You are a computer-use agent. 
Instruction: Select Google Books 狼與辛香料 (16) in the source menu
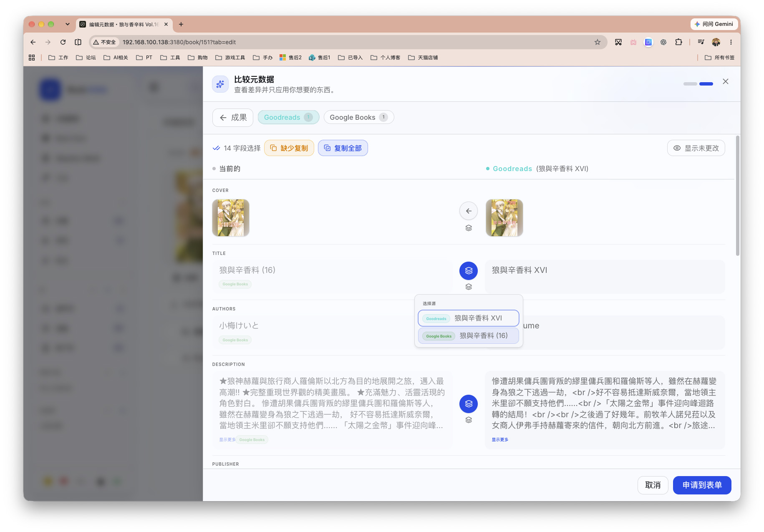pyautogui.click(x=469, y=336)
